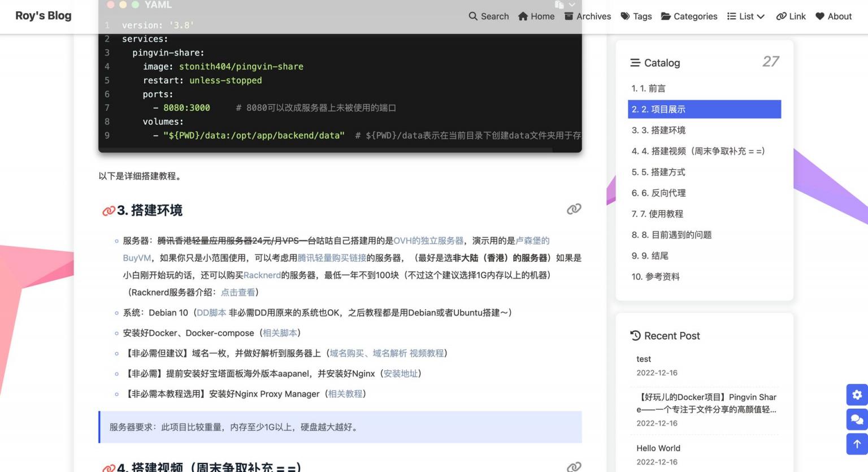
Task: Click the chain icon right of section 4 heading
Action: (x=574, y=466)
